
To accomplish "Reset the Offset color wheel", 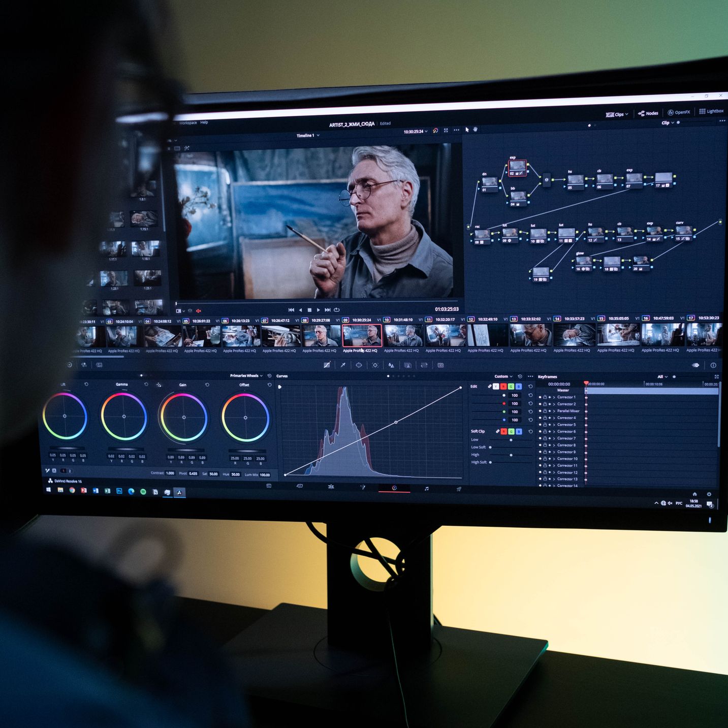I will pyautogui.click(x=269, y=385).
